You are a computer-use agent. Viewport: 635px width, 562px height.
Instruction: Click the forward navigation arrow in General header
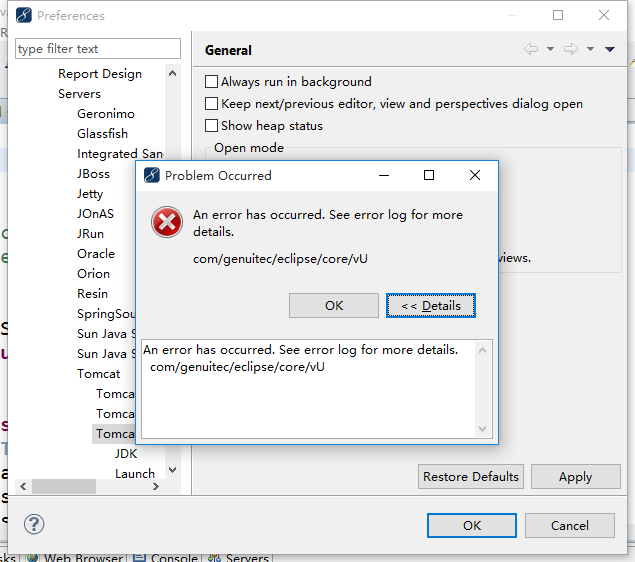pos(571,49)
